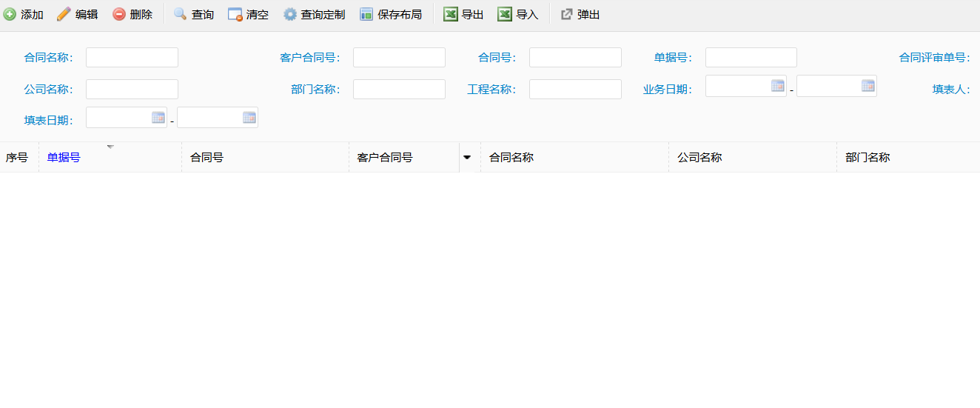Screen dimensions: 980x408
Task: Click the 合同号 column header
Action: click(x=265, y=157)
